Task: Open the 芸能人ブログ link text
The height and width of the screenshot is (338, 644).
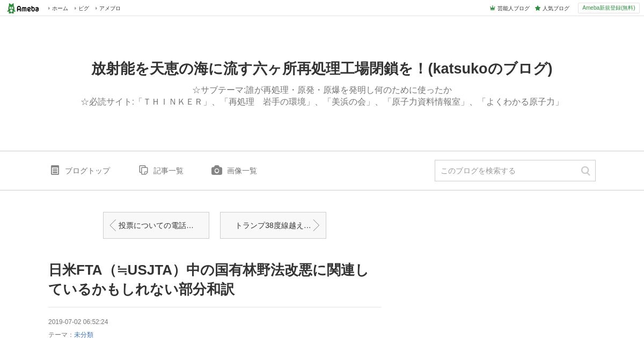Action: coord(514,8)
